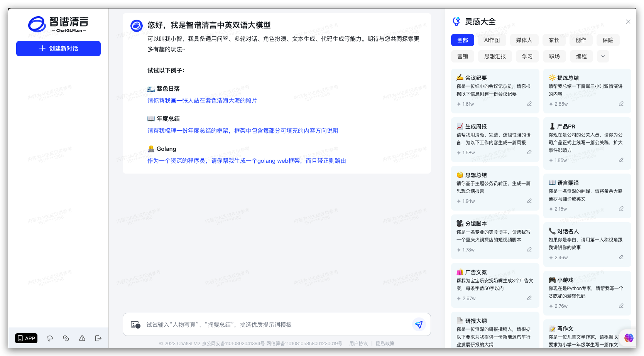Open the 提炼总结 template card title
The image size is (644, 356).
[568, 78]
